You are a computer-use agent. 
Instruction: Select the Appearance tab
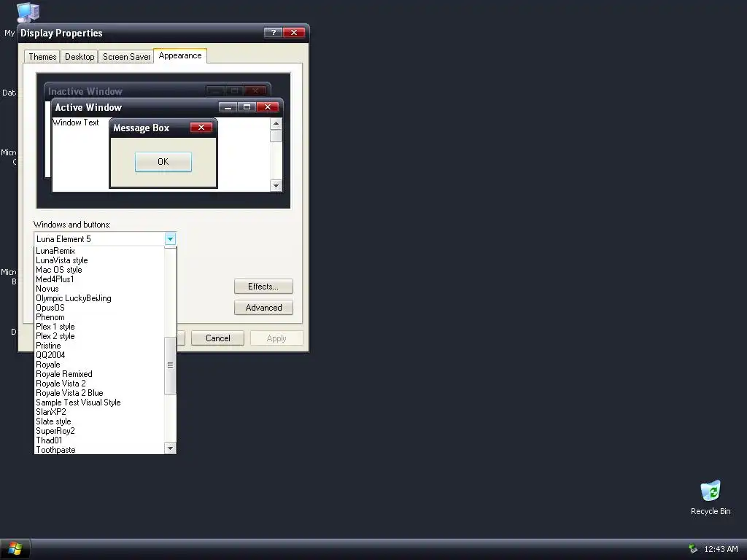180,55
